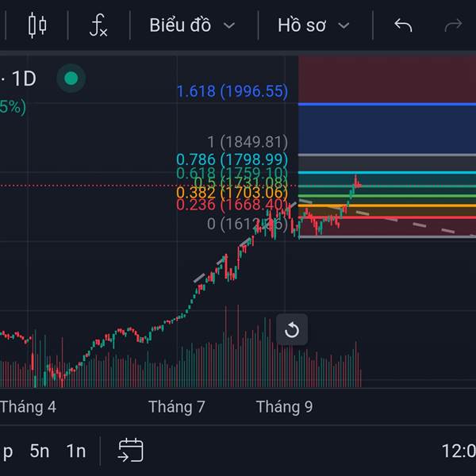Select the blue 1.618 Fibonacci level line
Image resolution: width=476 pixels, height=476 pixels.
point(381,104)
